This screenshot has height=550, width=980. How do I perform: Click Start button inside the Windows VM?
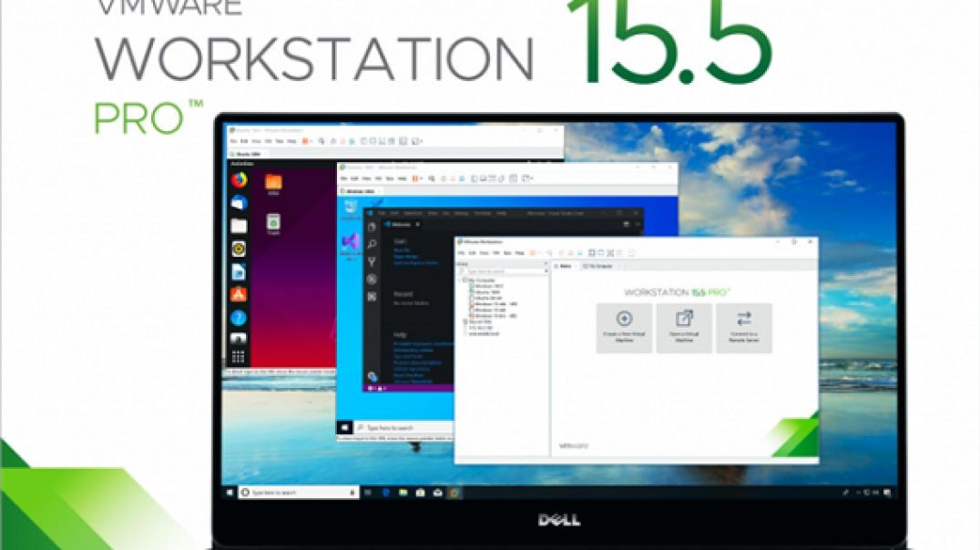(x=344, y=427)
